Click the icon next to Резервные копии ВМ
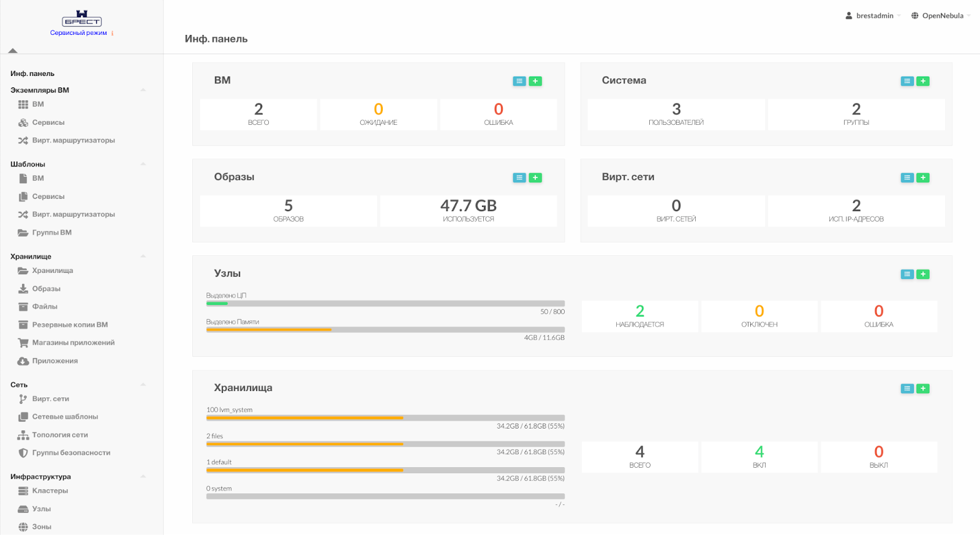The height and width of the screenshot is (535, 980). coord(23,325)
